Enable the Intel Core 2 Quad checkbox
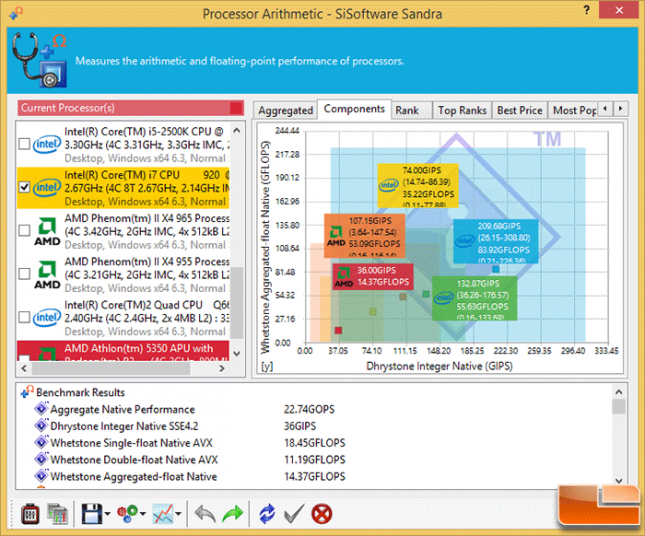The image size is (645, 536). [x=24, y=317]
